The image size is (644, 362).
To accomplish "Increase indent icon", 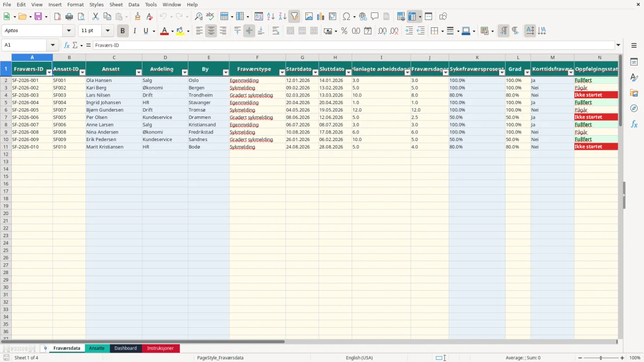I will tap(409, 31).
